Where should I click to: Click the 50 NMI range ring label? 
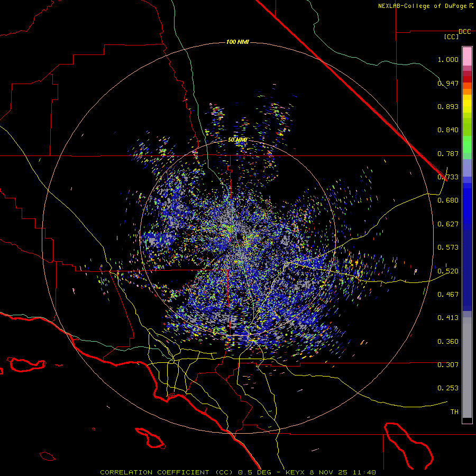[x=237, y=140]
